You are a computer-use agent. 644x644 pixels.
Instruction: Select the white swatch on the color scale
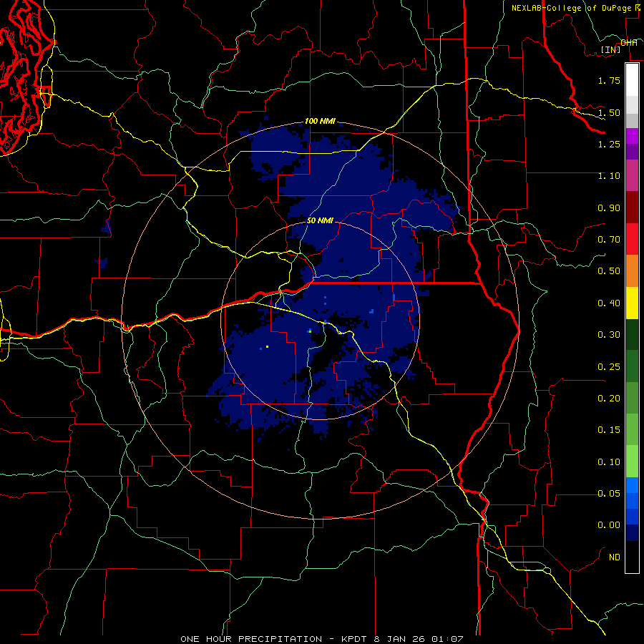632,79
